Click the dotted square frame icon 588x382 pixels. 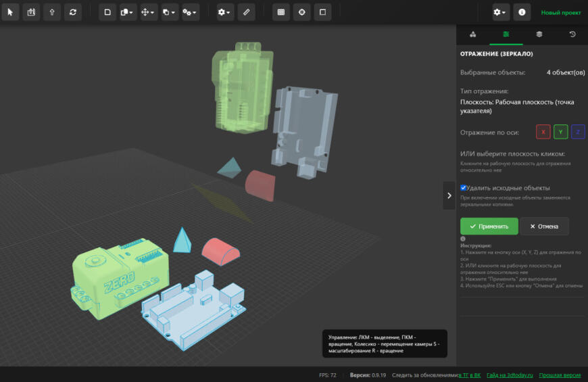322,12
